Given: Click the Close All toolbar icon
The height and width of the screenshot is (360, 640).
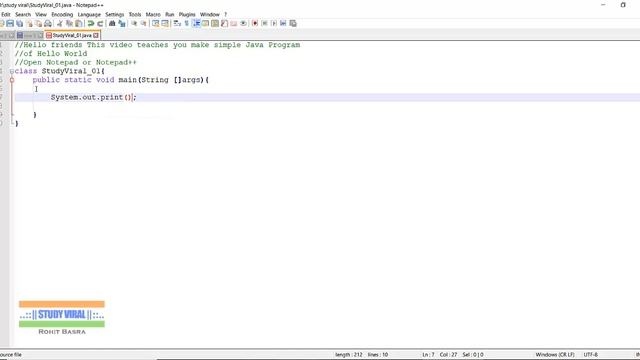Looking at the screenshot, I should pos(38,24).
